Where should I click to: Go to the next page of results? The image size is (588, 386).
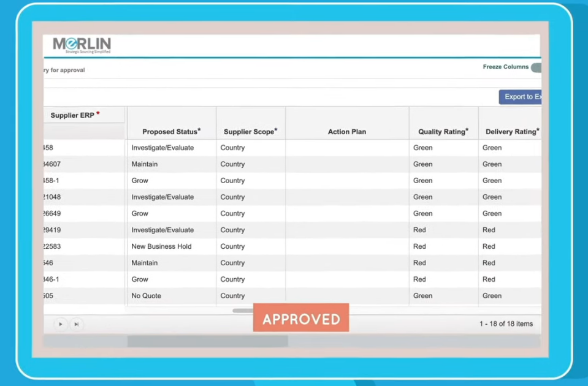pos(60,324)
